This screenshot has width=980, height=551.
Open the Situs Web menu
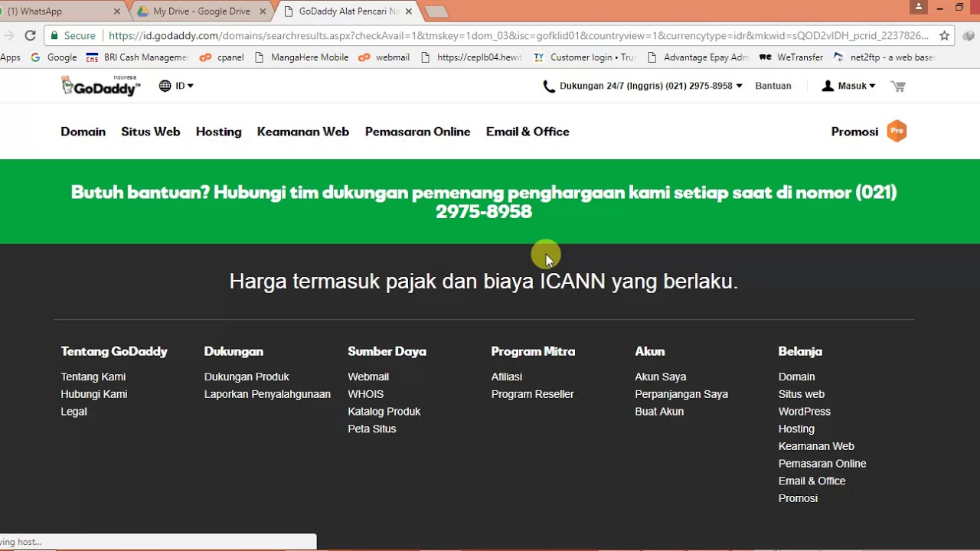tap(151, 132)
